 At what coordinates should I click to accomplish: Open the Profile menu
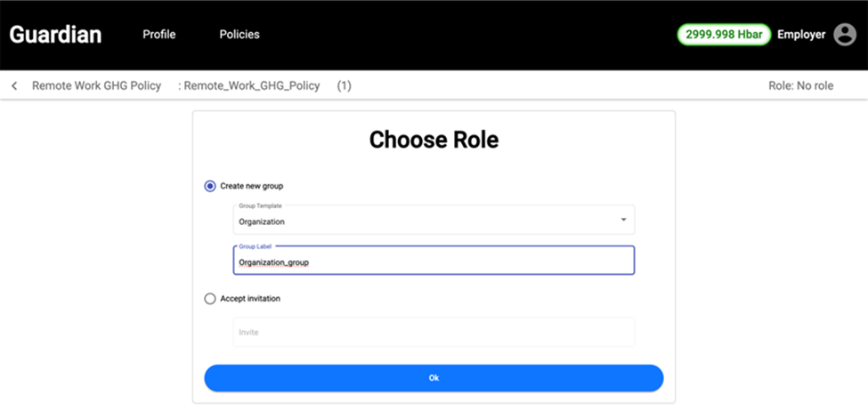159,35
